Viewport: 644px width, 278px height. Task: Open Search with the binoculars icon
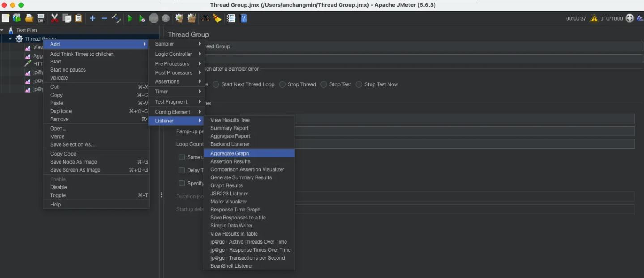205,18
